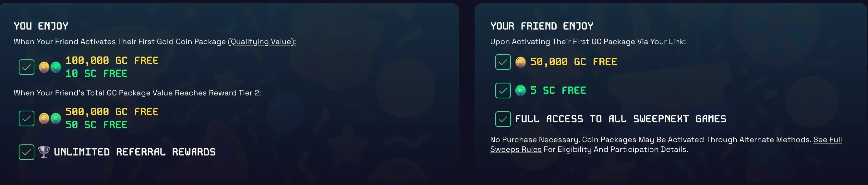
Task: Click the Full Access to All Sweepnext Games text
Action: click(620, 119)
